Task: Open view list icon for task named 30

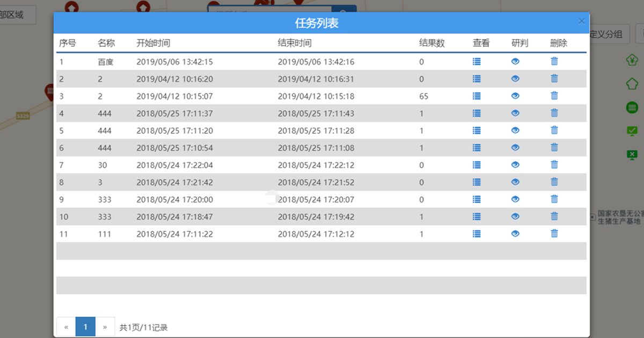Action: pyautogui.click(x=477, y=164)
